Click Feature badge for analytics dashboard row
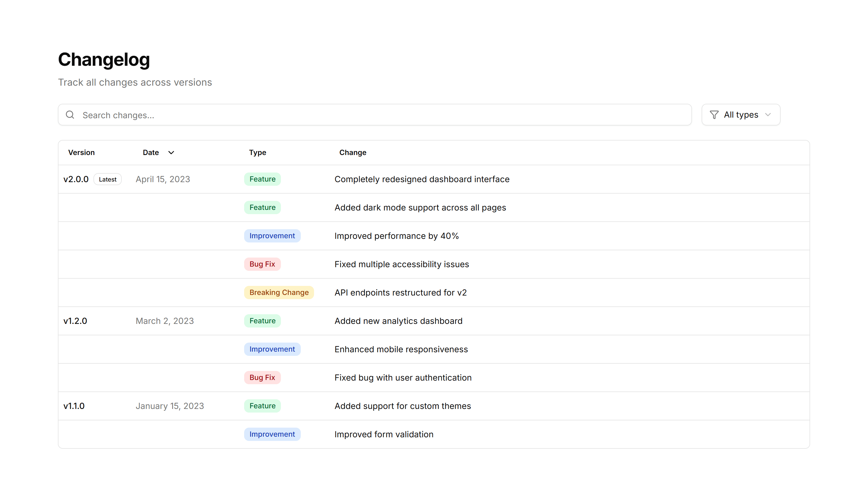This screenshot has width=868, height=497. (262, 321)
